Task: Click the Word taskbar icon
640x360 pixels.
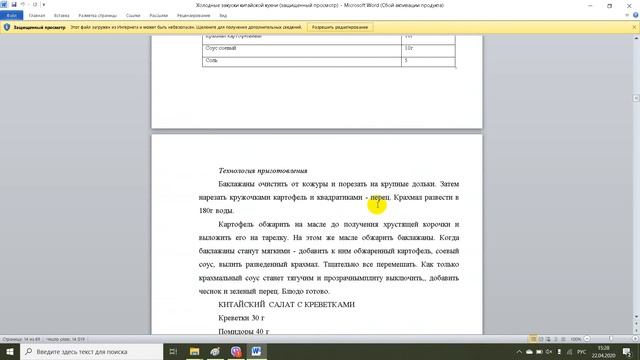Action: (256, 351)
